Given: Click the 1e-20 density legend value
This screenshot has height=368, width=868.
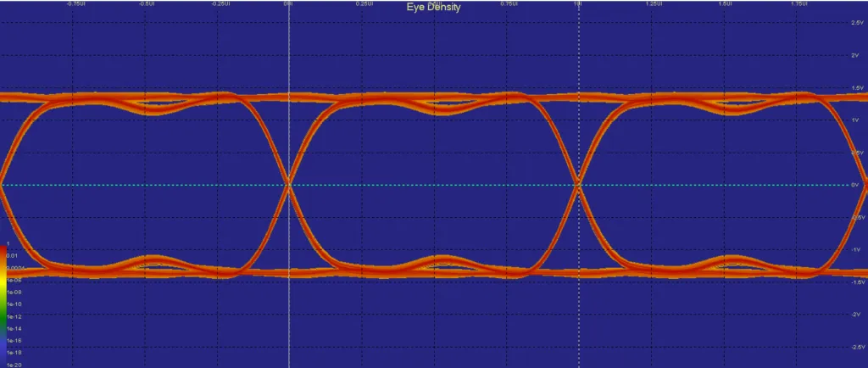Looking at the screenshot, I should click(x=14, y=364).
